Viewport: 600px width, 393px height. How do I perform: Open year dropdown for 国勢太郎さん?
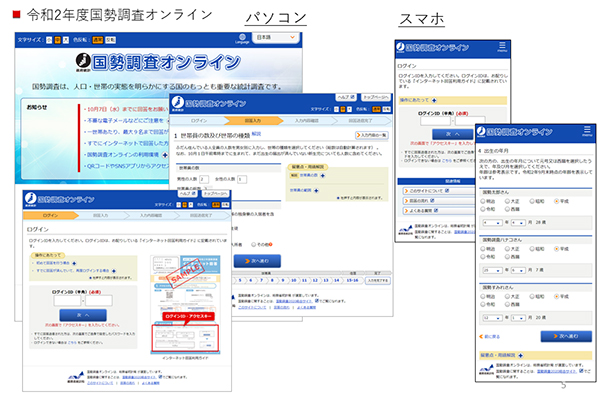pos(492,222)
